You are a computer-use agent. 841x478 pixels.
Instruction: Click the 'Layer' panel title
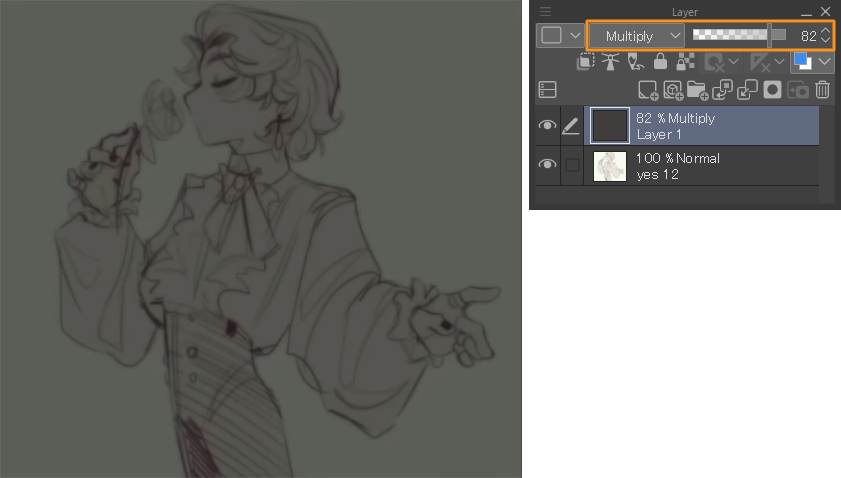pos(685,12)
